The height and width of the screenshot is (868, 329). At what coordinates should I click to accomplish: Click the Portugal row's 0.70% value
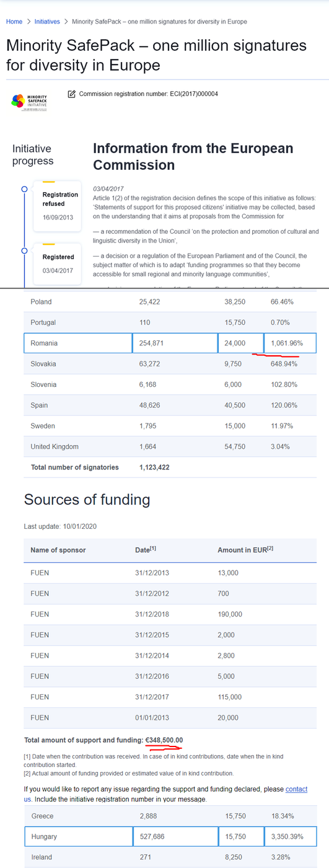pyautogui.click(x=281, y=322)
